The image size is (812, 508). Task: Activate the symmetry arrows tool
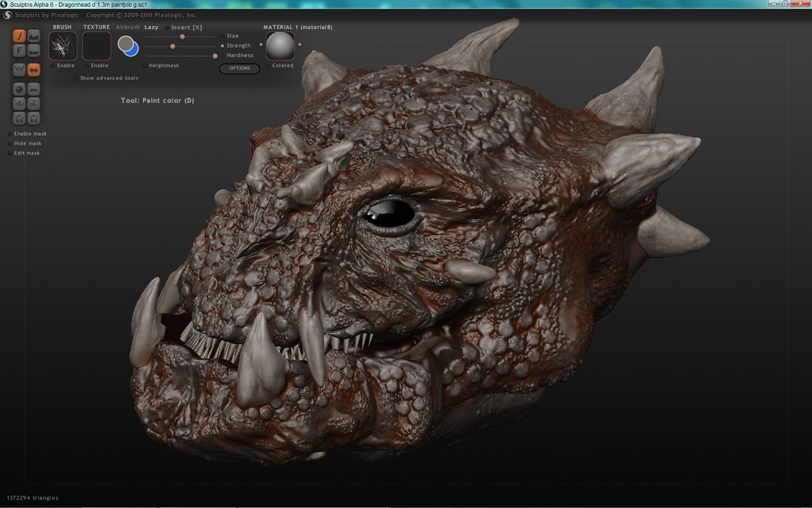34,69
